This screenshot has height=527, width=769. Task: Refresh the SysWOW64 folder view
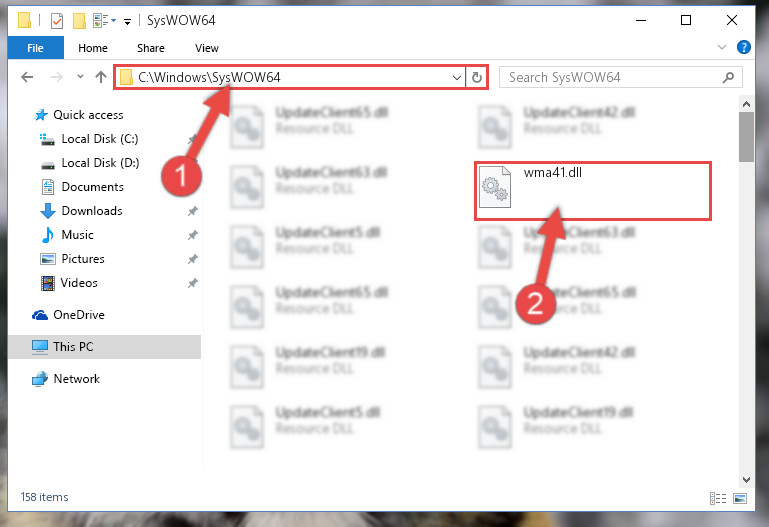pyautogui.click(x=477, y=77)
